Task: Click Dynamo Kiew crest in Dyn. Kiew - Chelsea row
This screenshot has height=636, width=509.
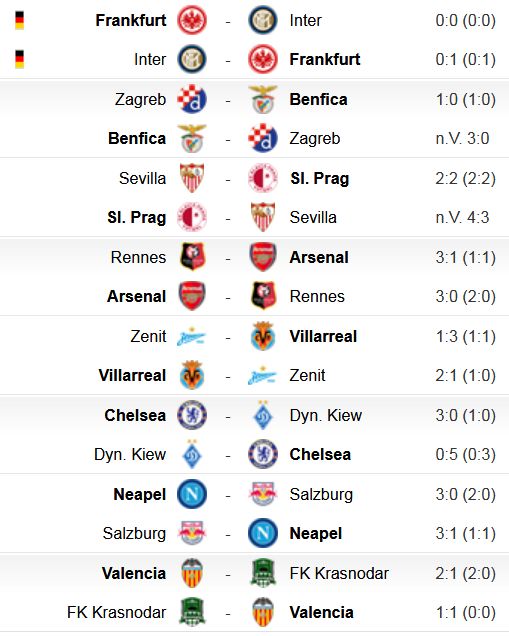Action: click(x=192, y=454)
